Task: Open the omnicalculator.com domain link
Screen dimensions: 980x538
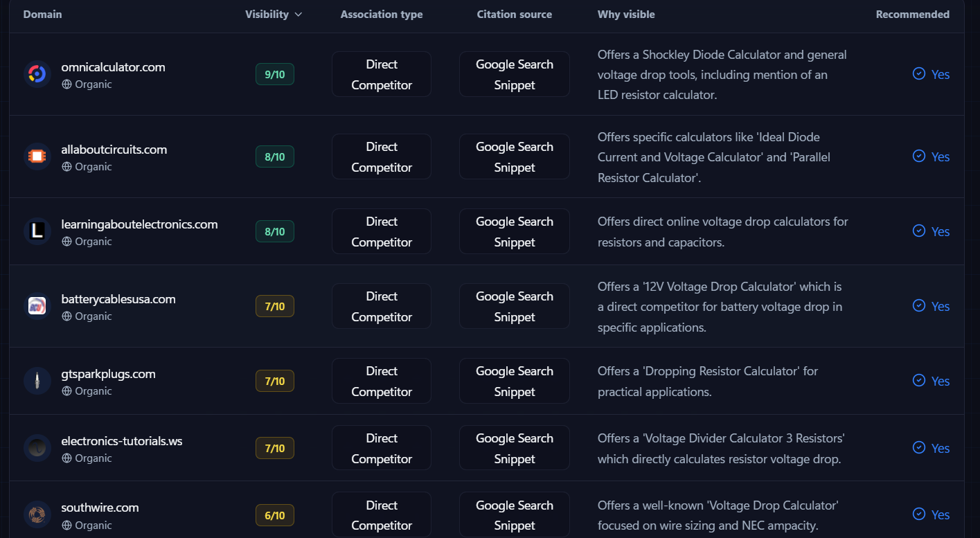Action: [x=113, y=67]
